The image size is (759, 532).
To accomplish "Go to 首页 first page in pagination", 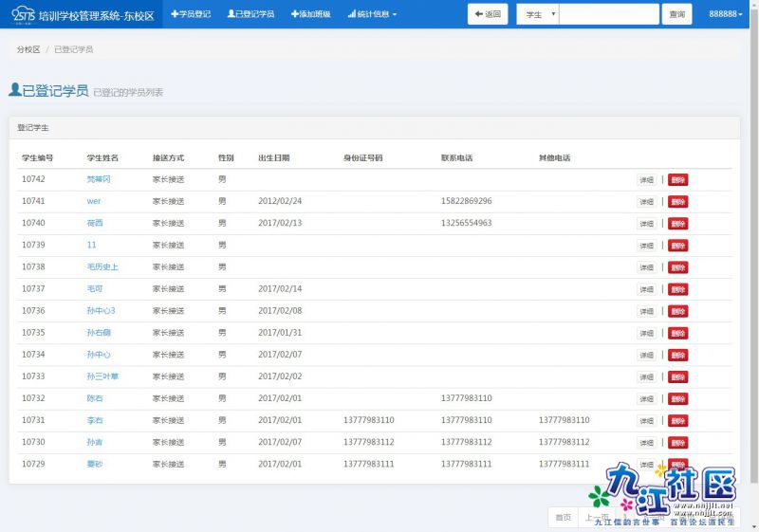I will 564,517.
